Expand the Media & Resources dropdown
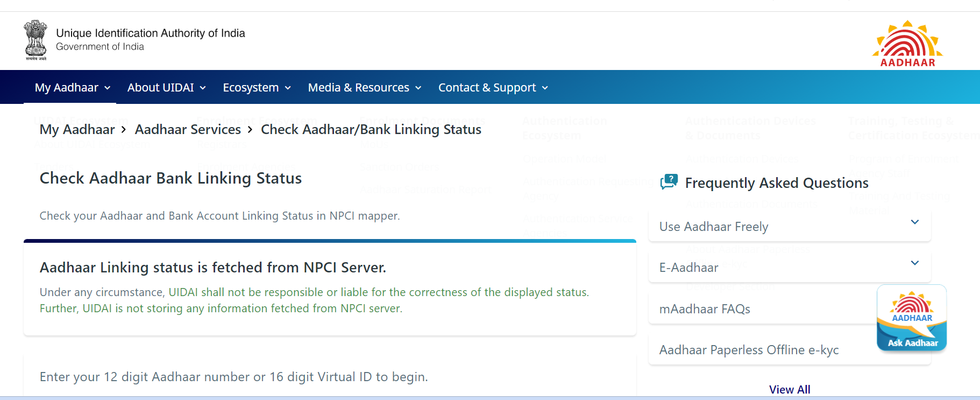This screenshot has height=400, width=980. [364, 87]
